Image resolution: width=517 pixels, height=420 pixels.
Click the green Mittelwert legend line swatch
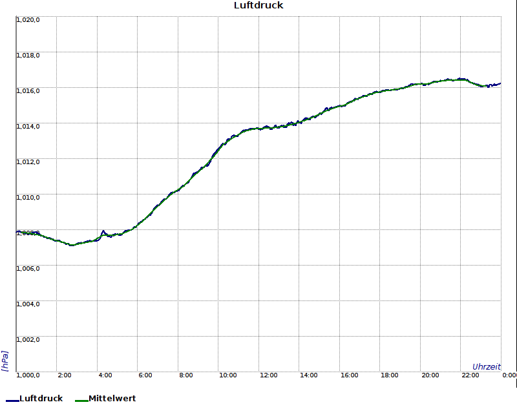click(x=81, y=401)
